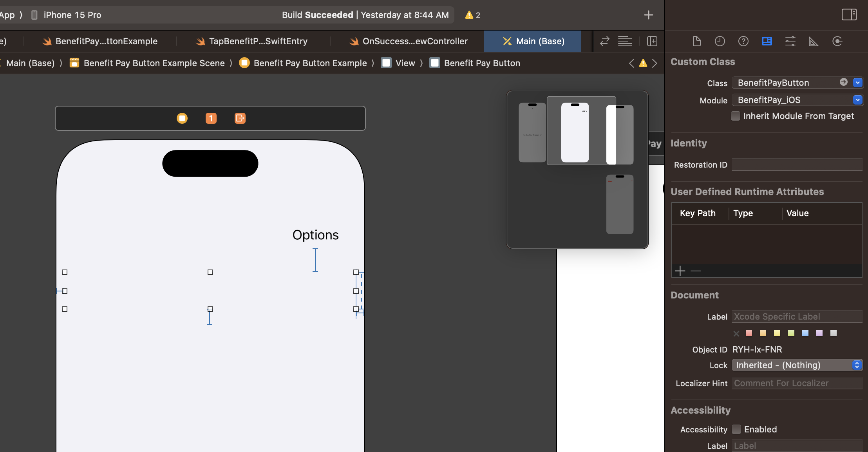The image size is (868, 452).
Task: Open the Connections inspector
Action: click(837, 41)
